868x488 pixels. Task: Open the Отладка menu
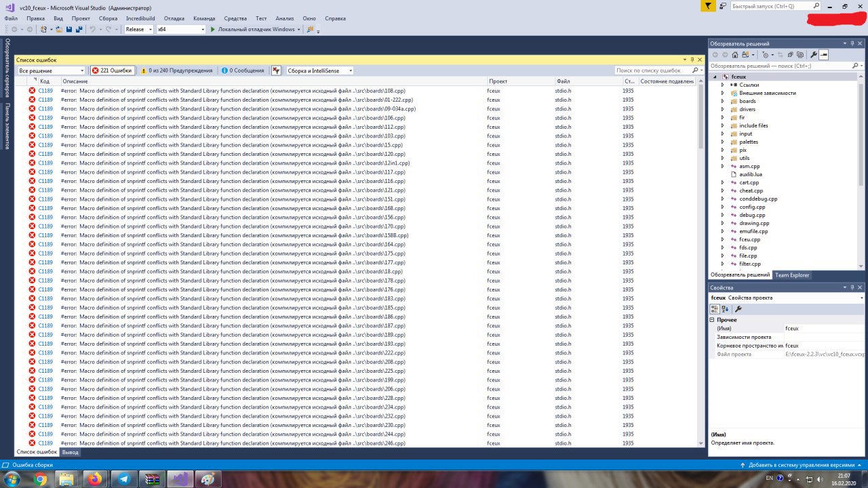(x=174, y=18)
